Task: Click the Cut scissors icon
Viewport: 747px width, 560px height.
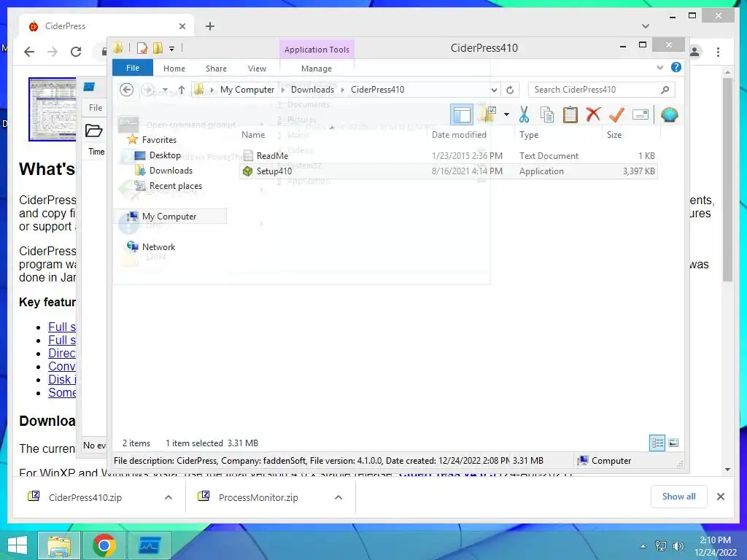Action: pos(524,114)
